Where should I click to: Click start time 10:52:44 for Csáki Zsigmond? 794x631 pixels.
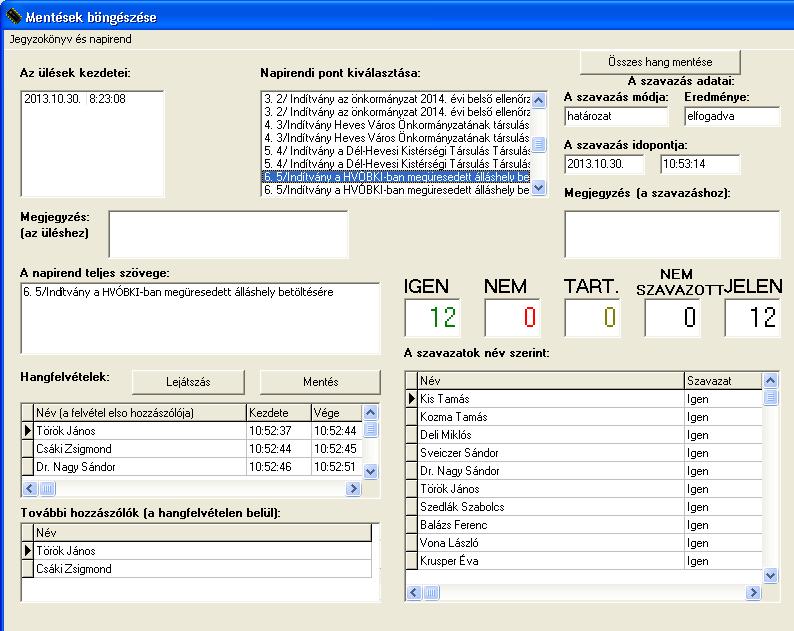279,449
